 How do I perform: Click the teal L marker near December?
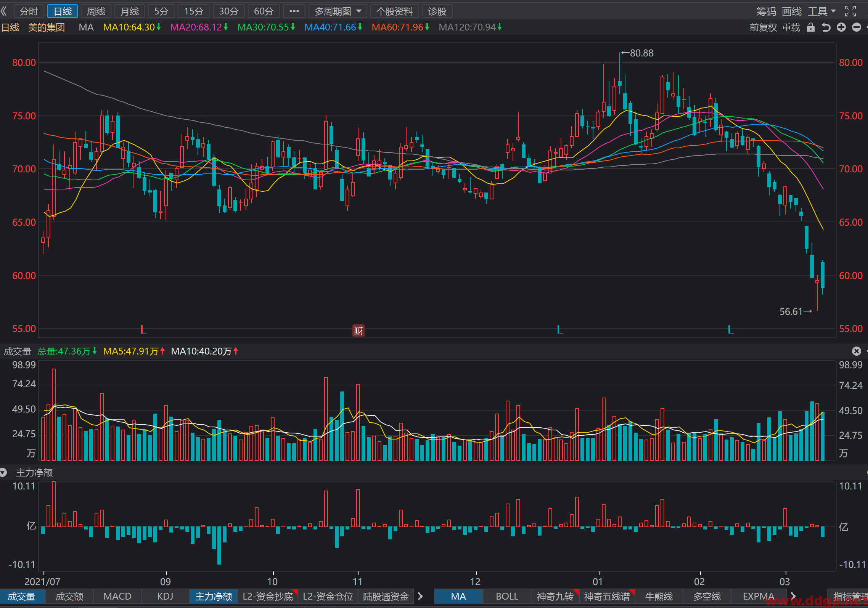click(560, 329)
